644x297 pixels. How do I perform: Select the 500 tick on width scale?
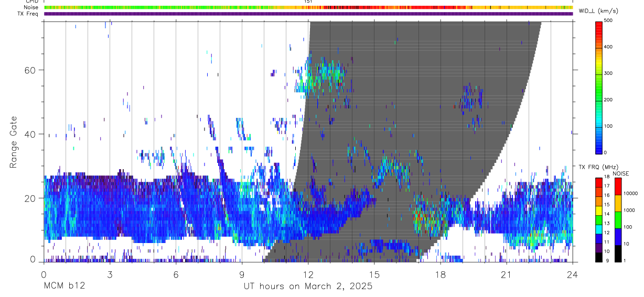point(609,20)
